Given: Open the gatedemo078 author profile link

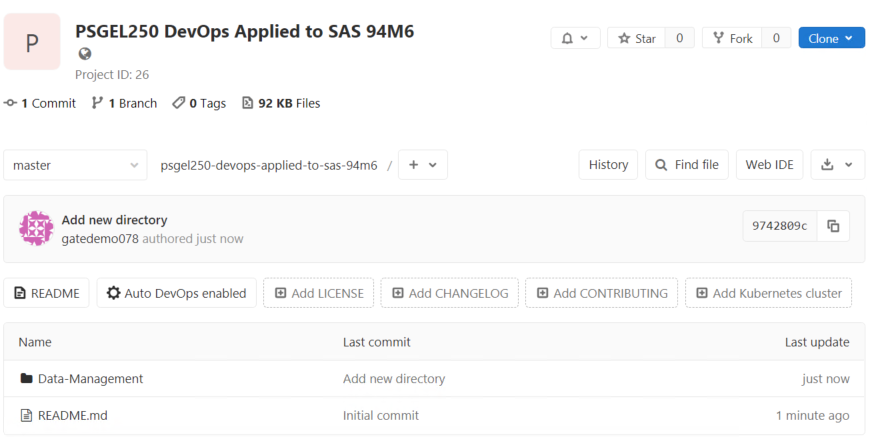Looking at the screenshot, I should [x=100, y=239].
